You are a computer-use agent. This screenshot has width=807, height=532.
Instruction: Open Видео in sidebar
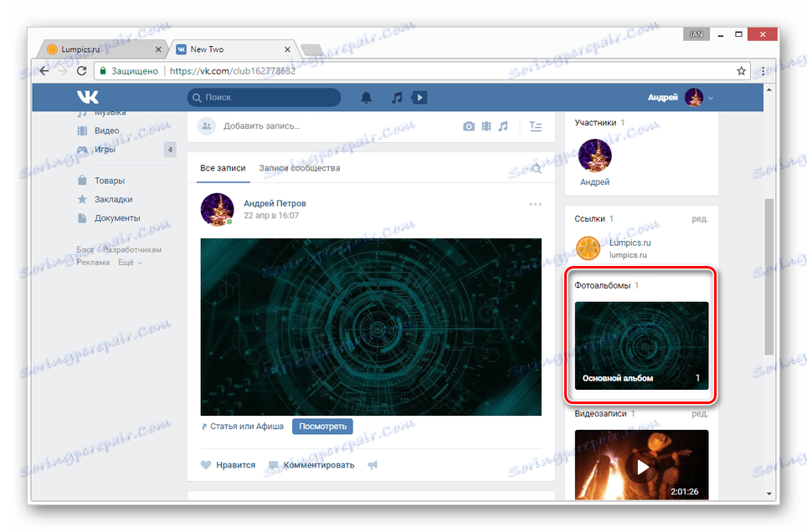(106, 130)
